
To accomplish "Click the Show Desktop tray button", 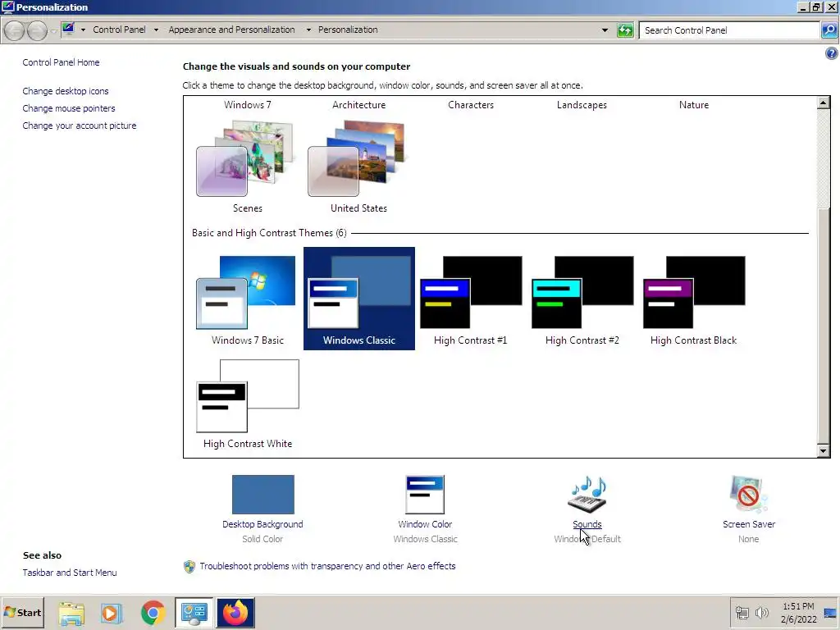I will 831,612.
